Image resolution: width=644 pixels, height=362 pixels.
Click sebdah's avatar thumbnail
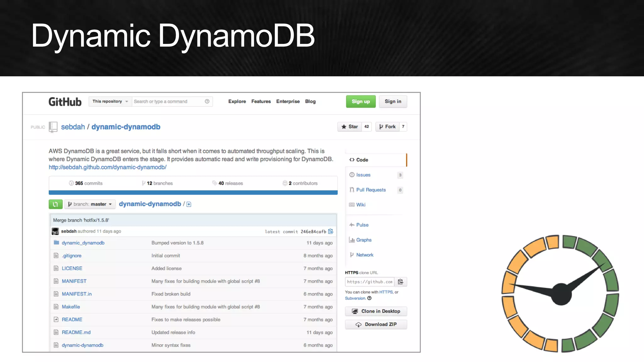(55, 231)
